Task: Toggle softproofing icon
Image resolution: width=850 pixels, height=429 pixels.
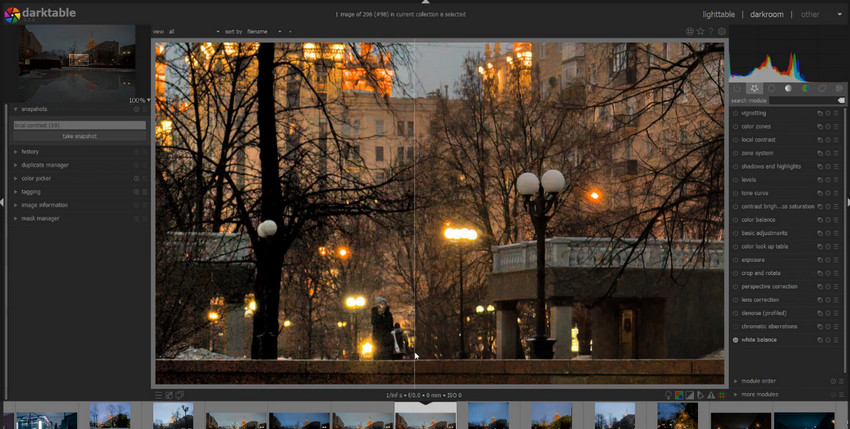Action: 700,395
